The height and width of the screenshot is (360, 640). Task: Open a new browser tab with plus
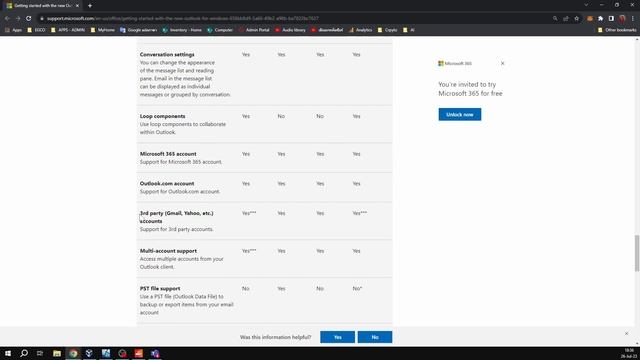[x=90, y=6]
